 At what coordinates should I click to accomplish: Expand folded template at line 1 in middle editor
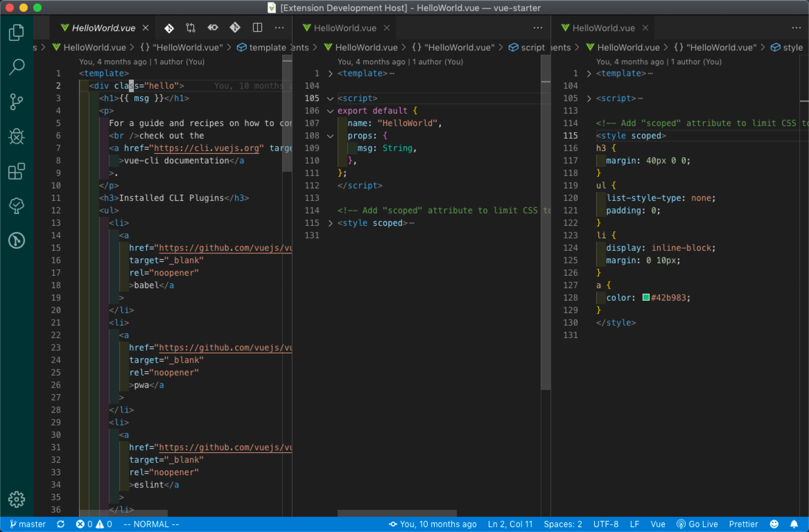tap(330, 73)
